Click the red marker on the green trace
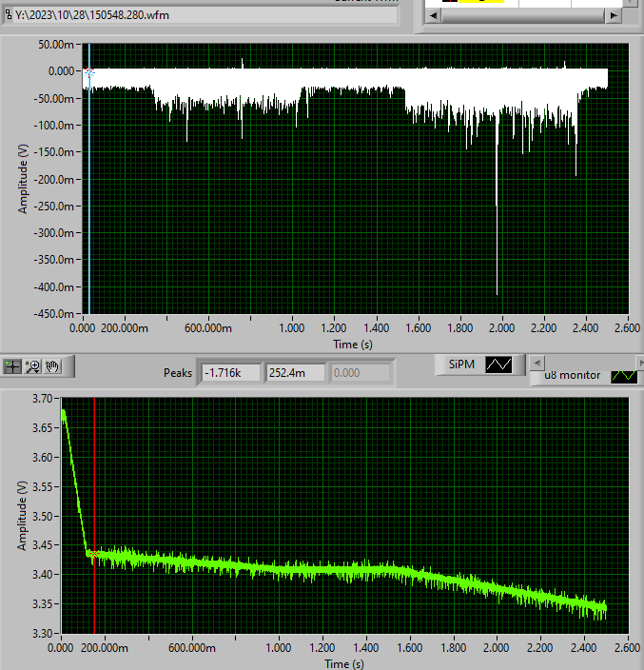The width and height of the screenshot is (644, 670). pos(94,553)
